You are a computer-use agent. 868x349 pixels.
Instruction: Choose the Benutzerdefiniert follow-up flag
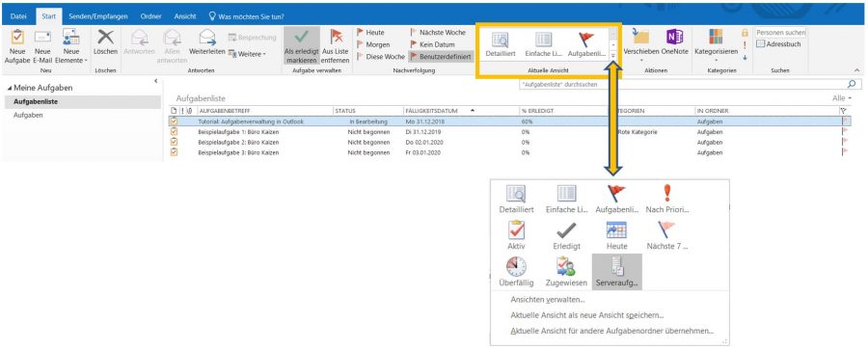441,57
